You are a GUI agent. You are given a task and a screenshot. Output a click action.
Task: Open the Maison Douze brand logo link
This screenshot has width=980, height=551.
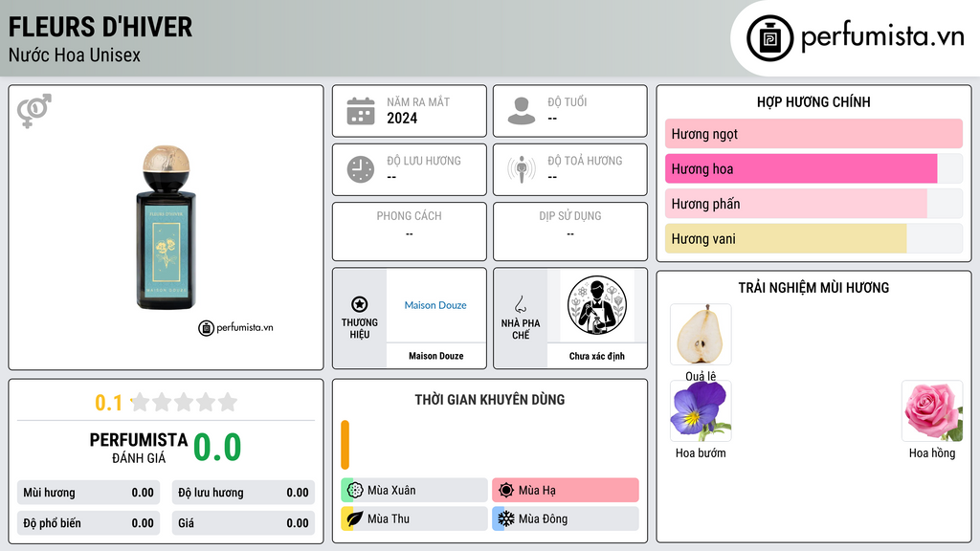point(435,305)
